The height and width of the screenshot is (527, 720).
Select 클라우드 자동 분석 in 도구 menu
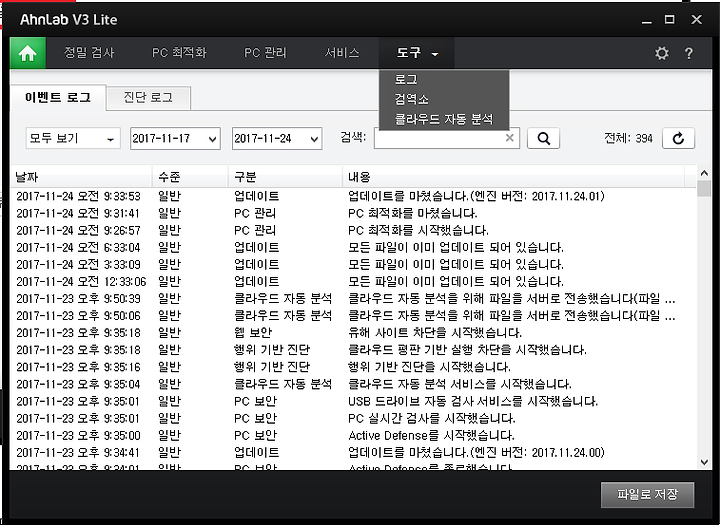click(444, 119)
